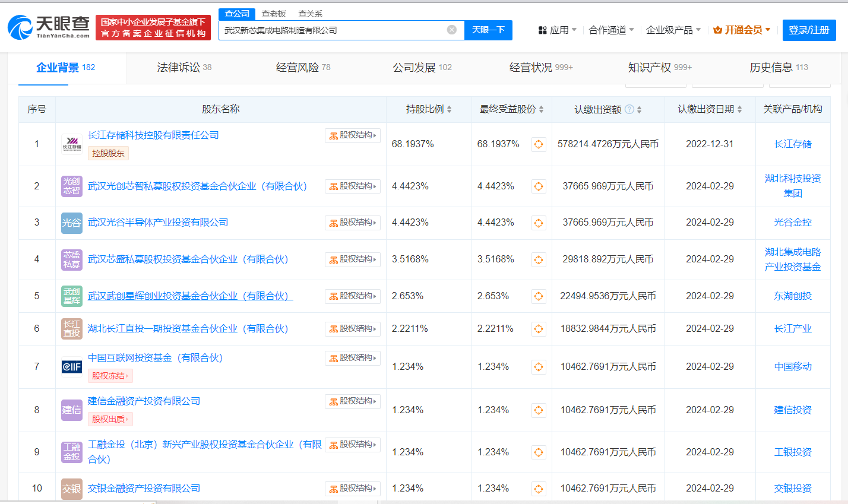Switch to the 查公司 search tab
Image resolution: width=848 pixels, height=504 pixels.
237,14
